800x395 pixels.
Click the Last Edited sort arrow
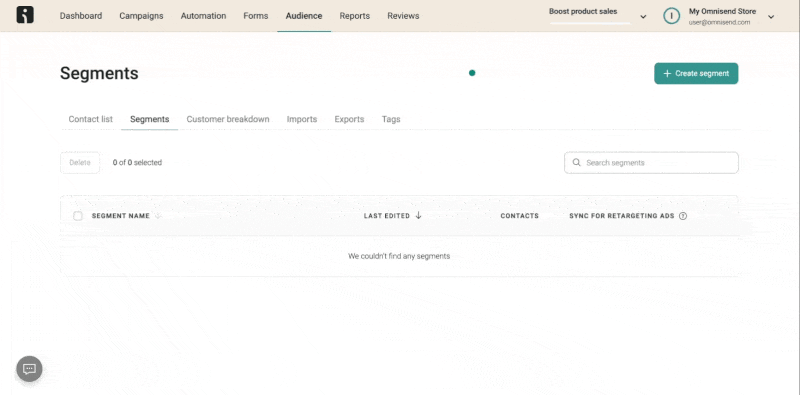[x=418, y=215]
